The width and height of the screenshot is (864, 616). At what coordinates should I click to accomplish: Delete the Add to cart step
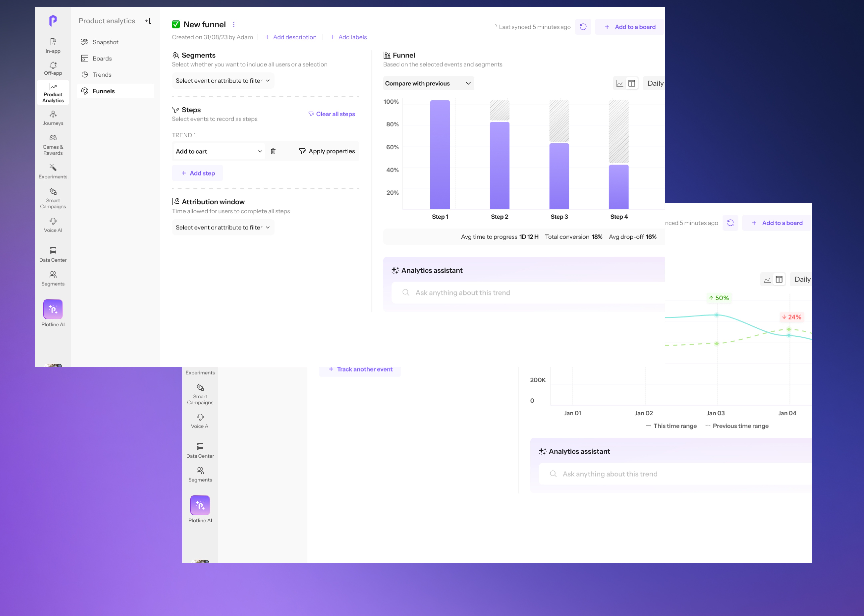click(x=273, y=151)
